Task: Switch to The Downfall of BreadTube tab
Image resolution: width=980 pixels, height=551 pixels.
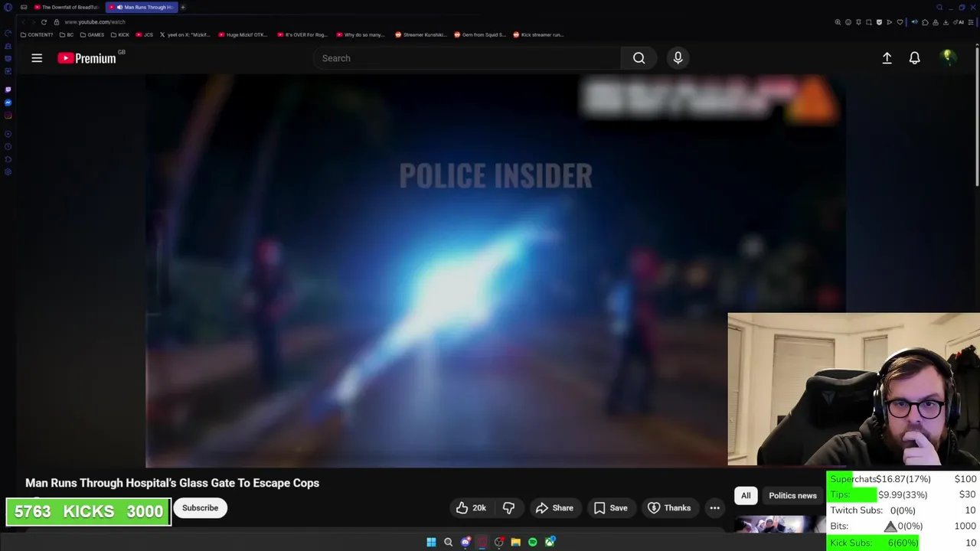Action: pyautogui.click(x=67, y=7)
